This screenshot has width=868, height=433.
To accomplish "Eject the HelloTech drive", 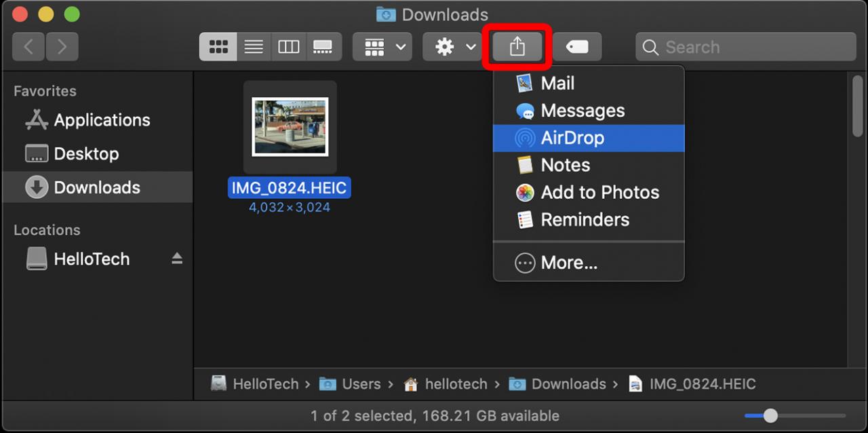I will click(176, 259).
